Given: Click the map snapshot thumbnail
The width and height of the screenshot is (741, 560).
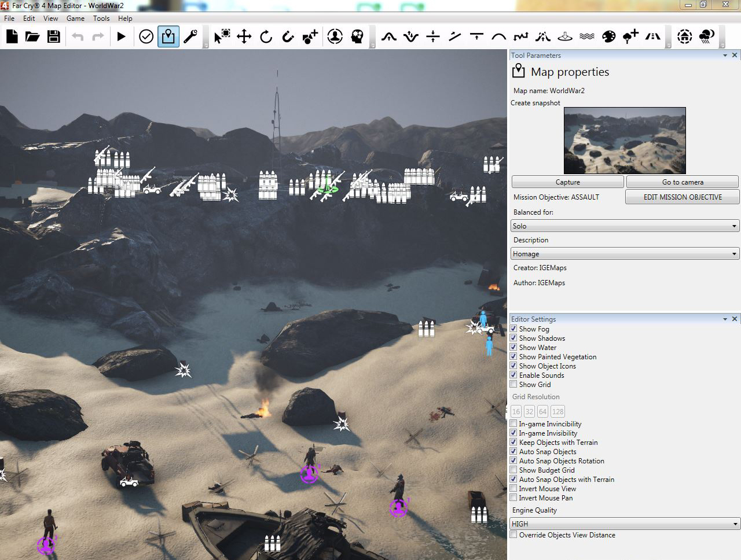Looking at the screenshot, I should click(x=625, y=141).
